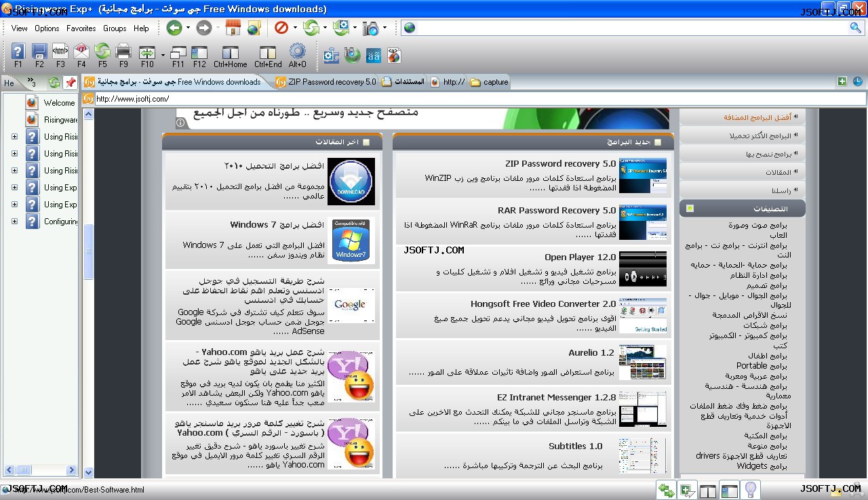Click the status bar light bulb icon
The image size is (868, 500).
point(750,490)
